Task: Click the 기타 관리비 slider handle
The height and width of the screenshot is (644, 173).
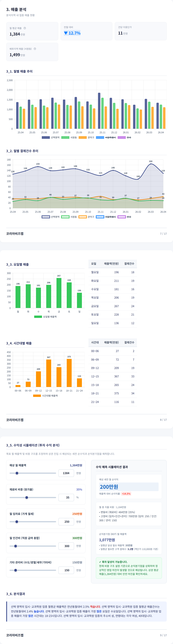Action: 15,570
